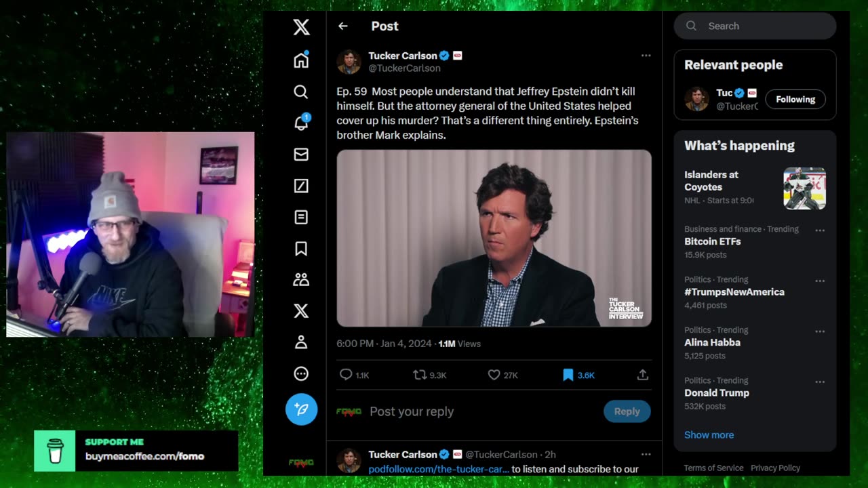Viewport: 868px width, 488px height.
Task: Click Show more under What's happening
Action: pos(709,435)
